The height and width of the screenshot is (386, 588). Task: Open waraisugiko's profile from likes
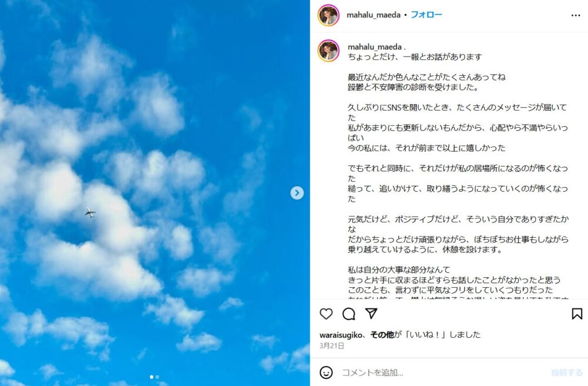pyautogui.click(x=340, y=335)
